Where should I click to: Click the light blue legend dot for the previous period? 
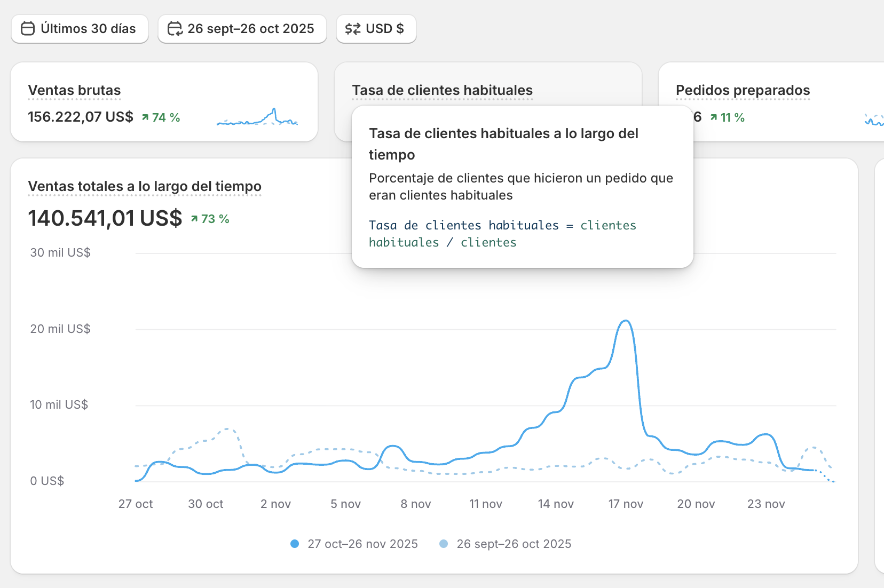[x=443, y=544]
